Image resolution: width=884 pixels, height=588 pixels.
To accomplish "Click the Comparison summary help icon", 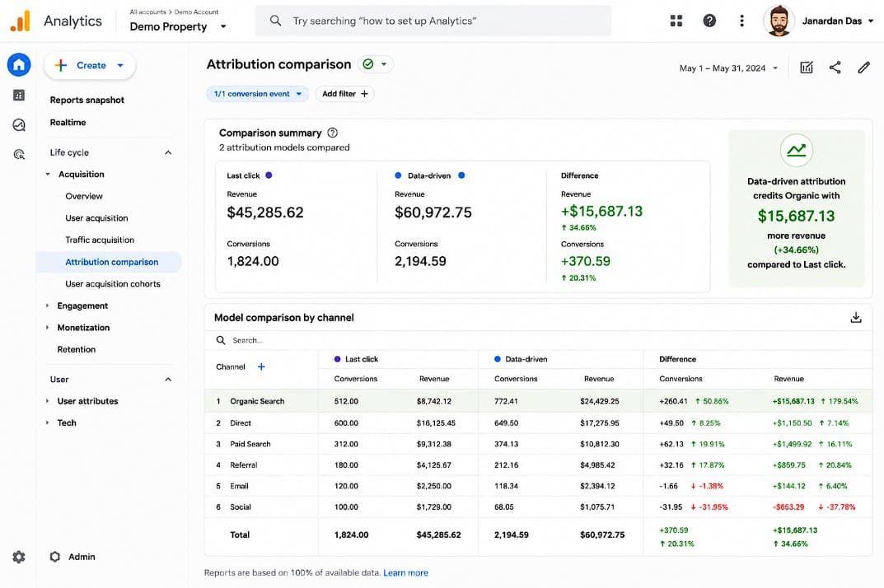I will coord(333,133).
